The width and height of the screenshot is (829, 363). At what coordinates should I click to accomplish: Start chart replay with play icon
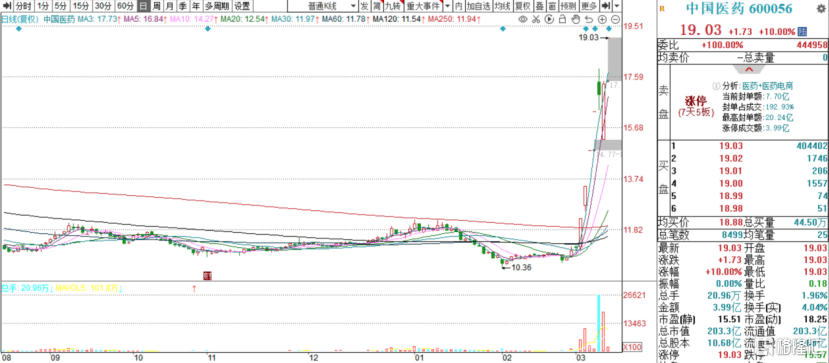(x=549, y=19)
